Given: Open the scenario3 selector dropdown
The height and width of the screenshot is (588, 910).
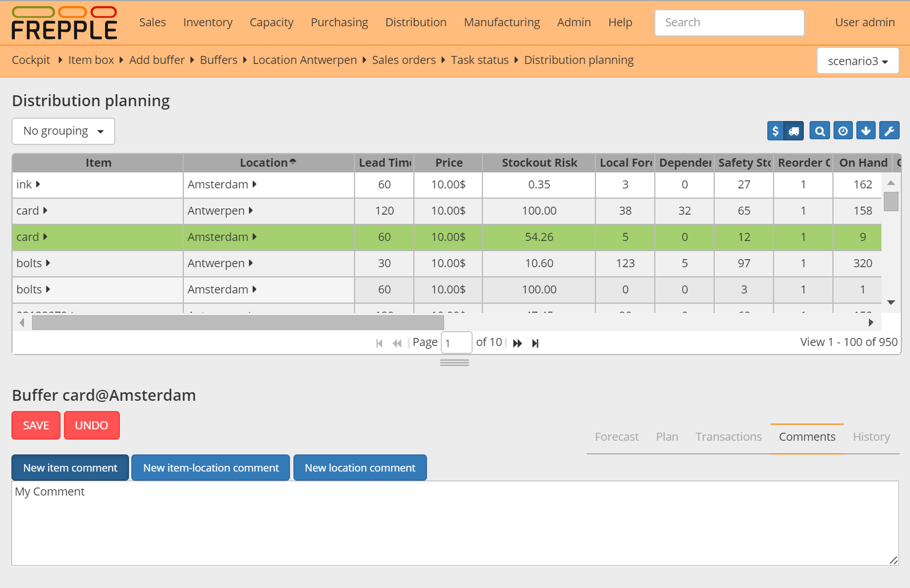Looking at the screenshot, I should pos(857,61).
